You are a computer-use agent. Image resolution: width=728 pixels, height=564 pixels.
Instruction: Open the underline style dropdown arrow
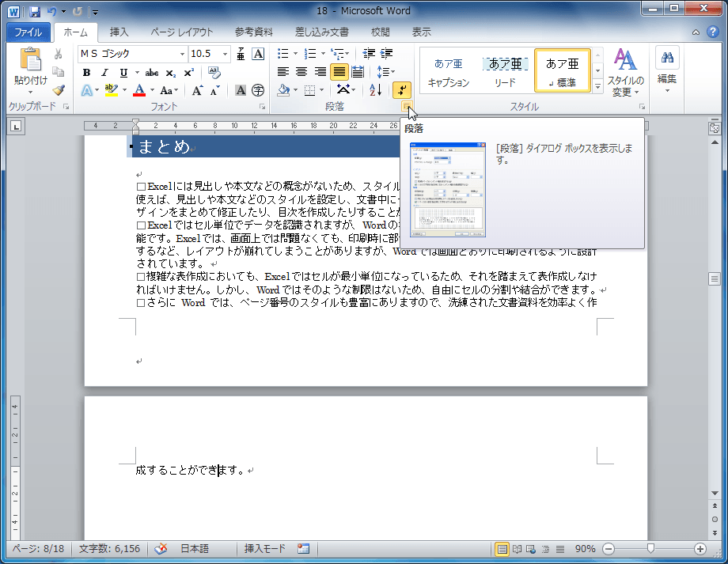(138, 73)
